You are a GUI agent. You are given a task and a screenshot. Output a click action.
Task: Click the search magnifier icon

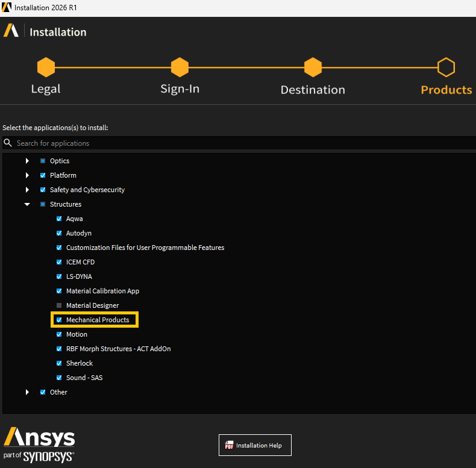pos(8,143)
